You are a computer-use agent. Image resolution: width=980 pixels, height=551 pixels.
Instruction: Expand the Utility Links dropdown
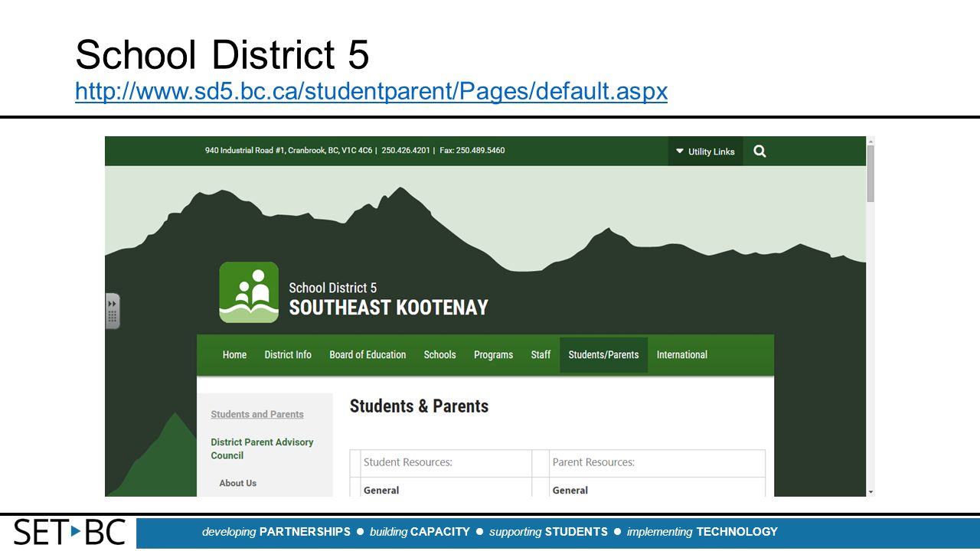pos(705,152)
